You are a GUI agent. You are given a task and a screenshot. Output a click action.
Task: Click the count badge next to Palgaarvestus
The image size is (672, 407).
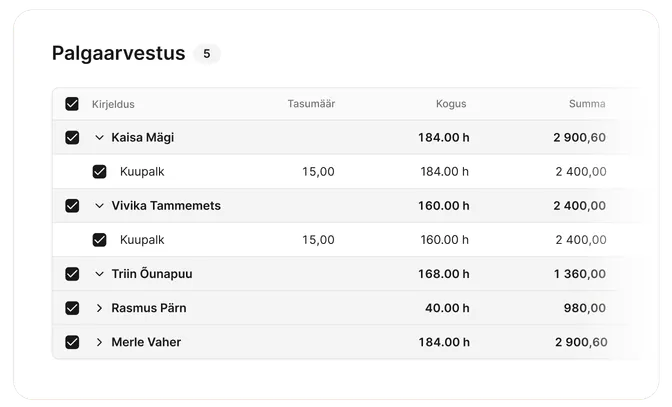click(207, 54)
